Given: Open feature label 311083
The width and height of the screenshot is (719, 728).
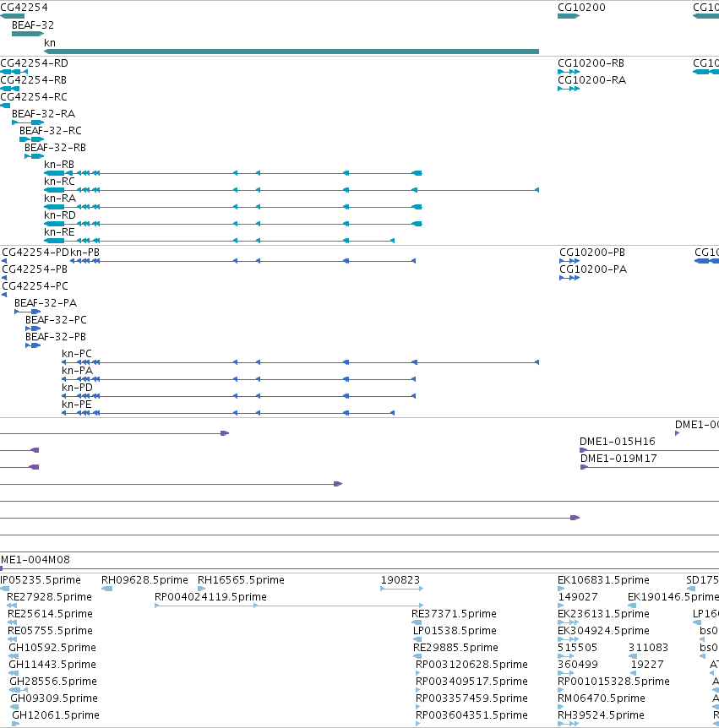Looking at the screenshot, I should tap(648, 647).
